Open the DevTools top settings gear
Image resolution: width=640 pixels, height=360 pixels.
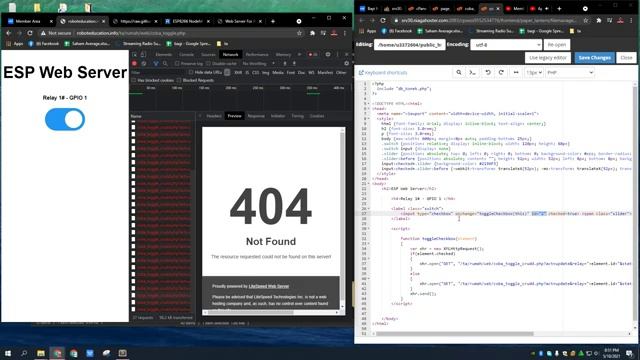(327, 54)
